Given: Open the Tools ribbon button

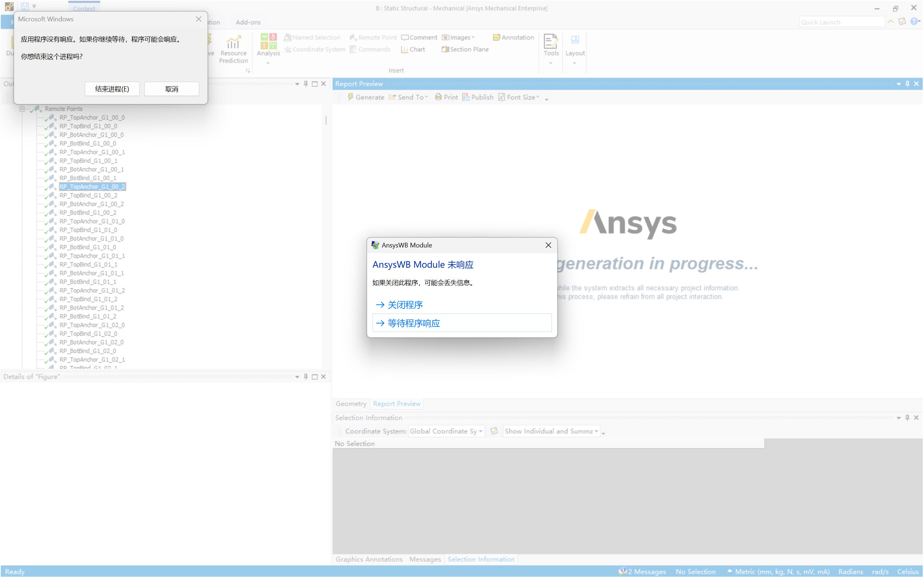Looking at the screenshot, I should click(x=551, y=49).
